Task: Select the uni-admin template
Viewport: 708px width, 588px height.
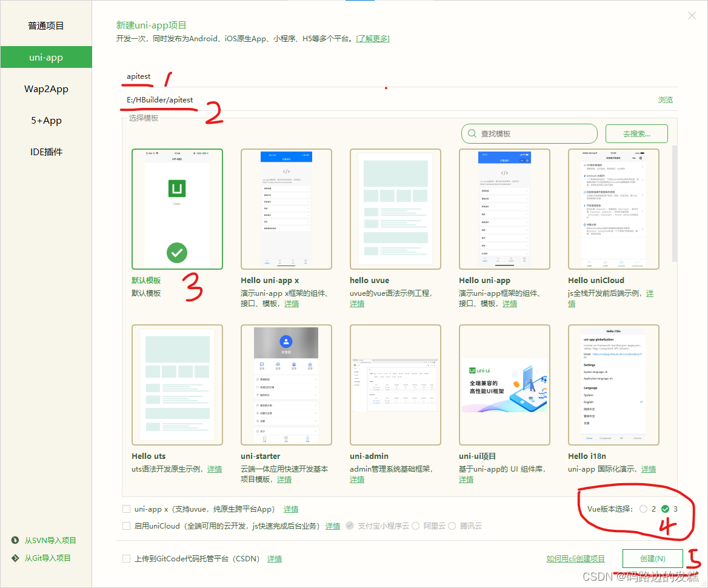Action: click(395, 385)
